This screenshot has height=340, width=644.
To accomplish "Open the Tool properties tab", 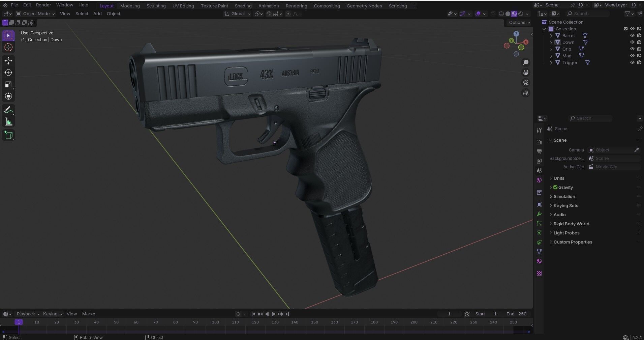I will tap(539, 130).
